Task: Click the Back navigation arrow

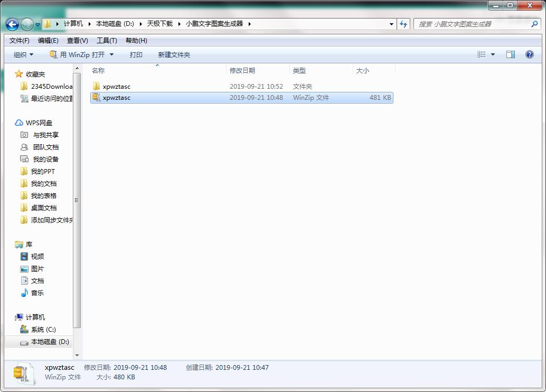Action: 12,24
